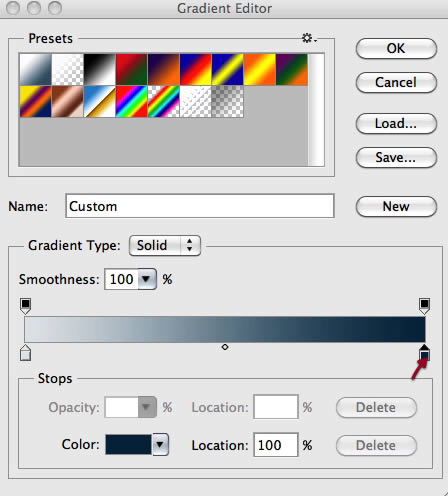
Task: Pick the transparent rainbow gradient preset
Action: (x=163, y=102)
